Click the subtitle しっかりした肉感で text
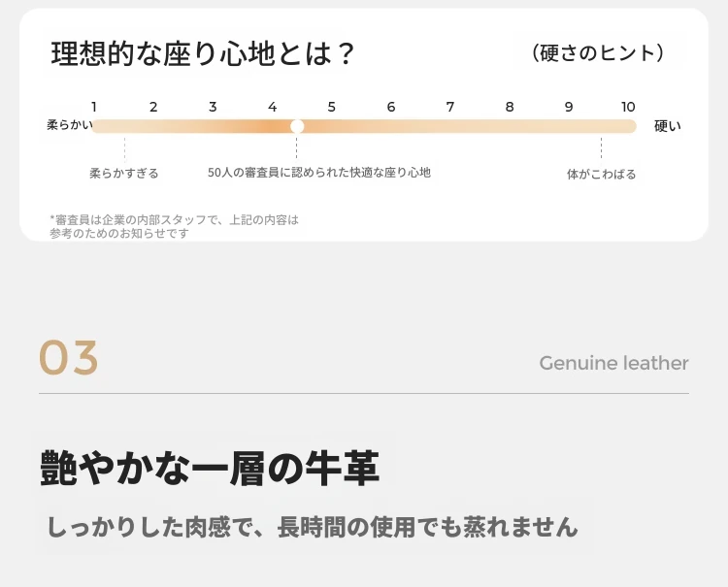Image resolution: width=728 pixels, height=587 pixels. pos(313,527)
